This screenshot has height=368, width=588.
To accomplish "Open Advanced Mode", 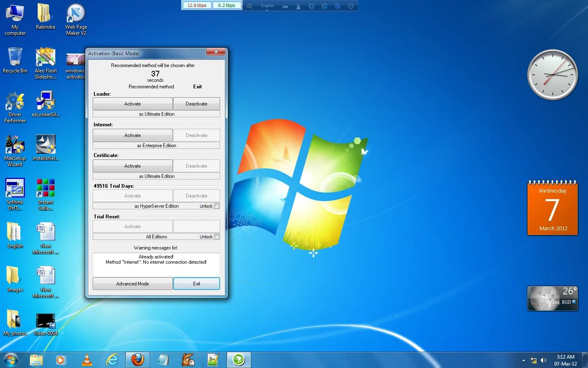I will 132,284.
